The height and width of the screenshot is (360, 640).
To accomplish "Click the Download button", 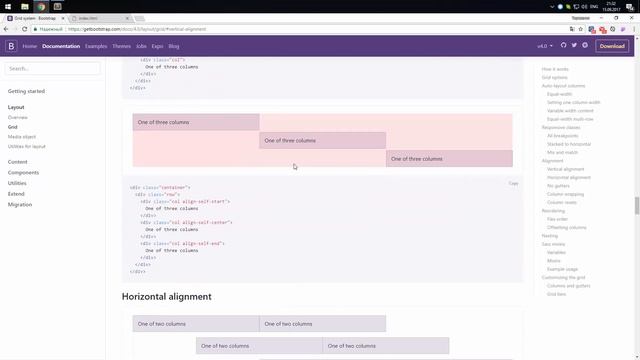I will click(612, 46).
